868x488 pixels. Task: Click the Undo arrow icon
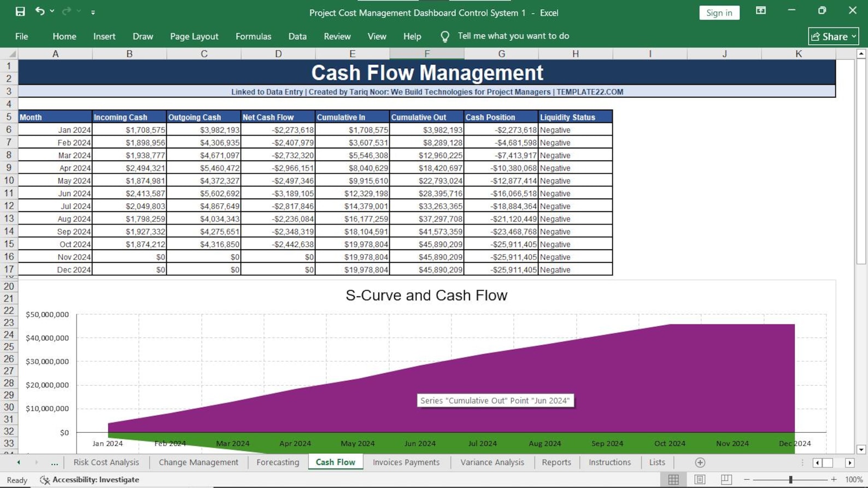click(40, 11)
